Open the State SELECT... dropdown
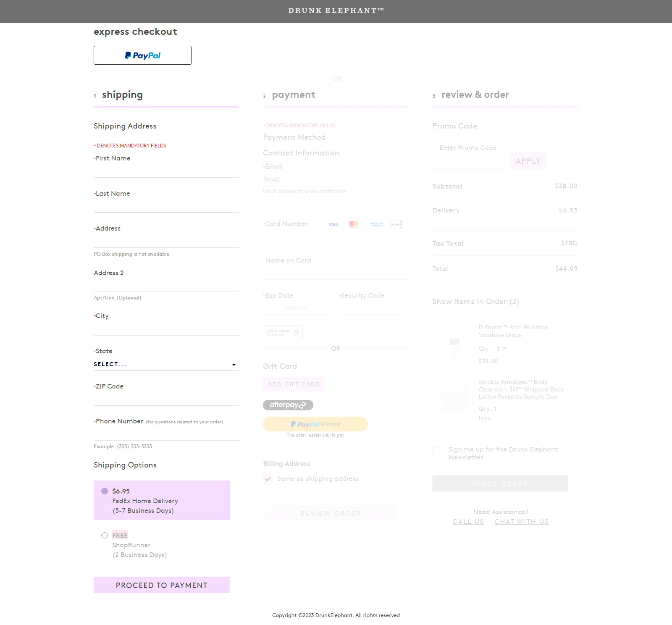 pyautogui.click(x=166, y=364)
